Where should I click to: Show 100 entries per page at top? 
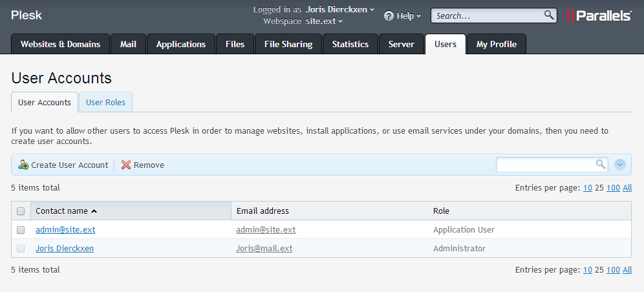click(x=612, y=188)
